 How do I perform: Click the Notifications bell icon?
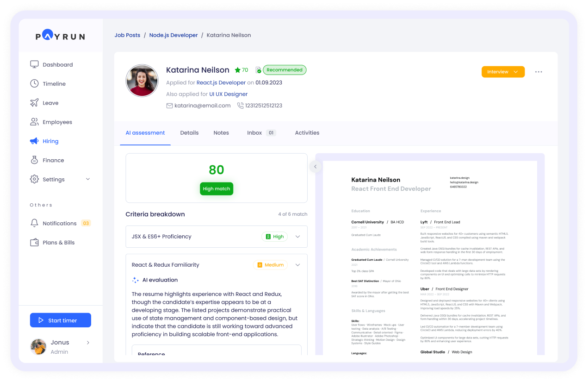tap(34, 223)
